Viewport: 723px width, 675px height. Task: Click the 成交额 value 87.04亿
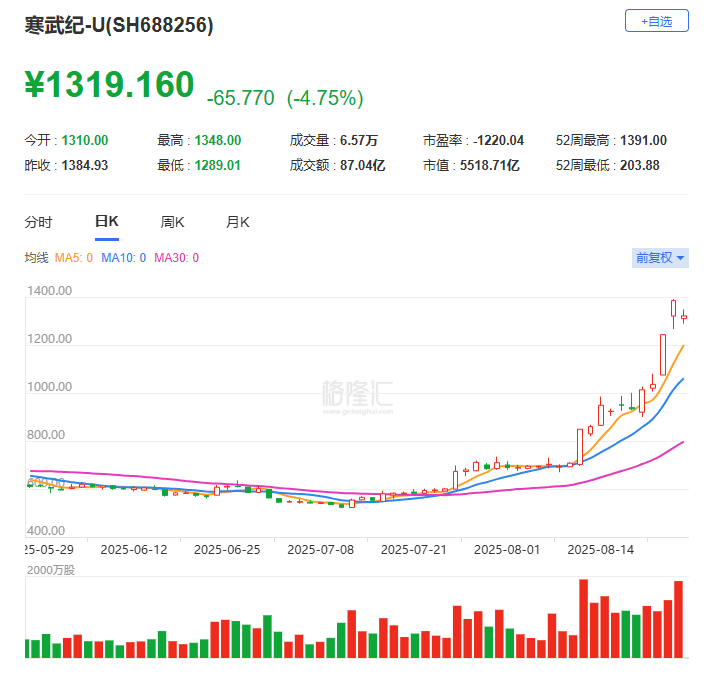coord(362,165)
